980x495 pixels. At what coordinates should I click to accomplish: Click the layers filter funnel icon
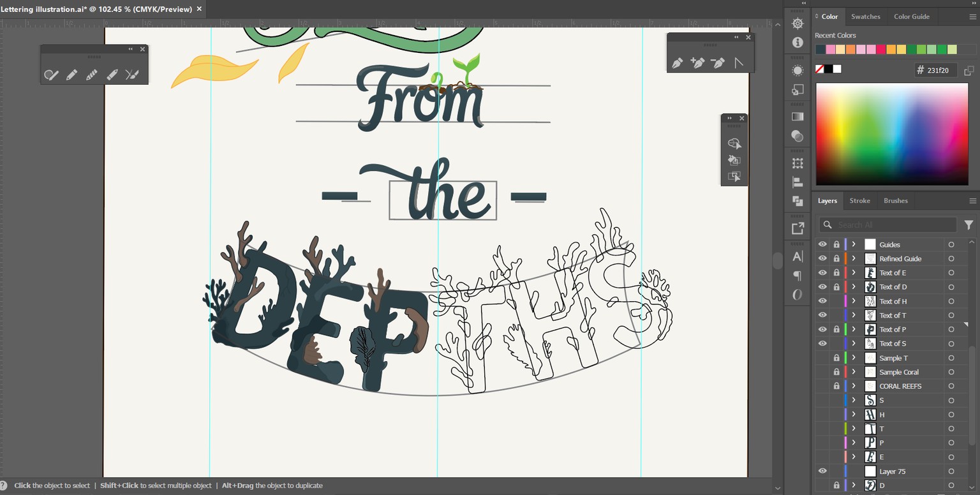(969, 225)
